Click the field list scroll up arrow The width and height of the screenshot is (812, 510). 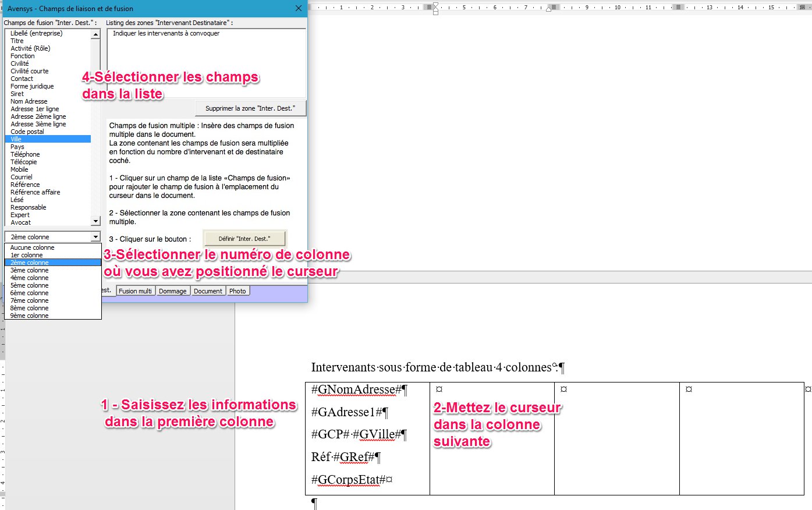coord(96,34)
